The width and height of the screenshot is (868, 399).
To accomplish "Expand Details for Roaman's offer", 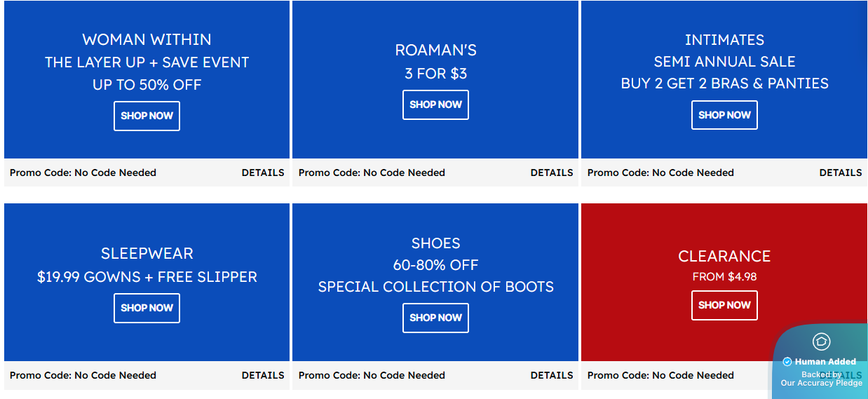I will point(552,173).
